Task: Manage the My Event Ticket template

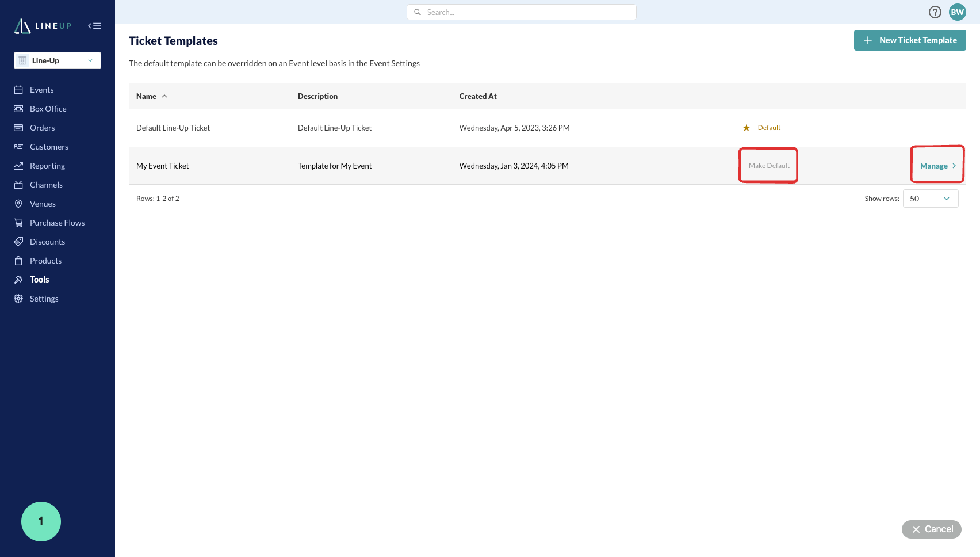Action: click(x=938, y=166)
